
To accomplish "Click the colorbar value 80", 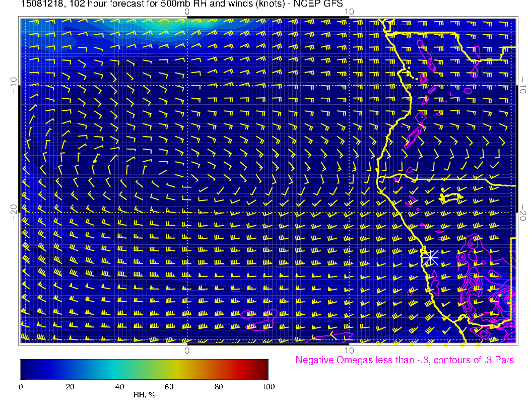I will 219,387.
